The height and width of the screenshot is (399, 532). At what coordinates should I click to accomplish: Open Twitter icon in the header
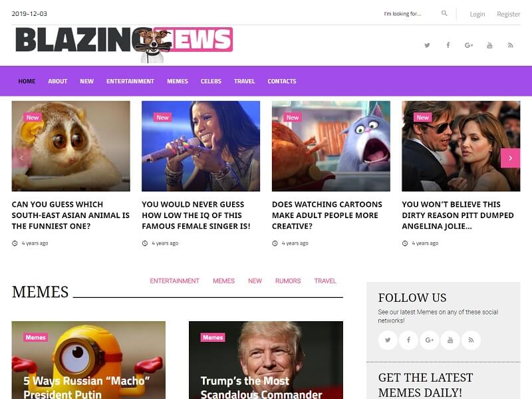427,45
